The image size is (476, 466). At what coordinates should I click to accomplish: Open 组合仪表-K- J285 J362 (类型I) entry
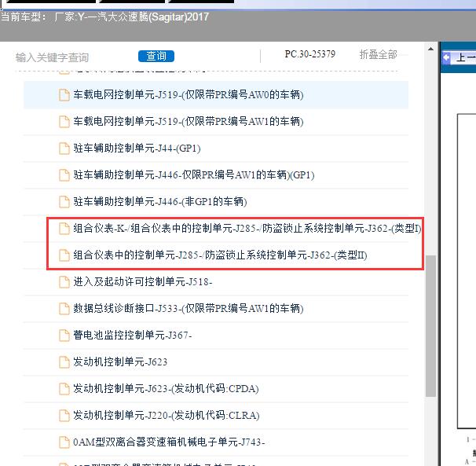247,229
